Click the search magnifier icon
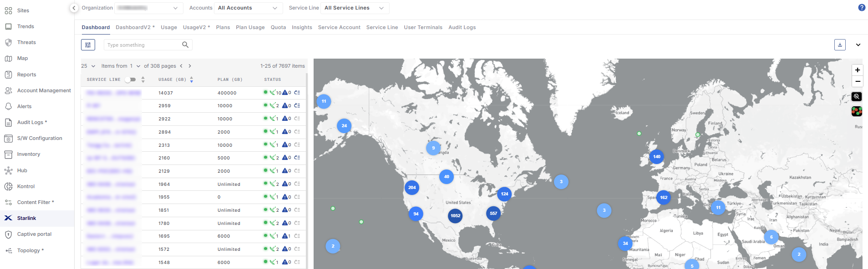 coord(185,45)
